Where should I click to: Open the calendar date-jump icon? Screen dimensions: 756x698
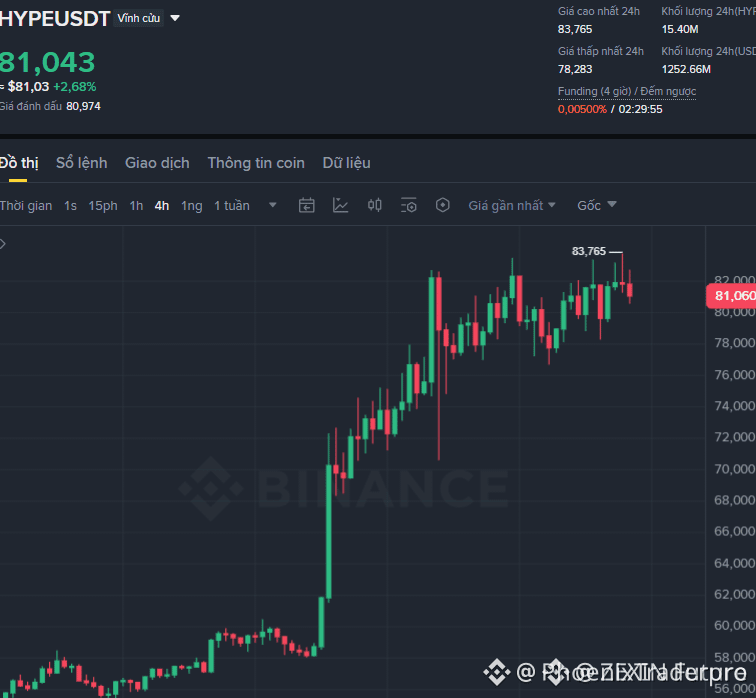tap(307, 205)
